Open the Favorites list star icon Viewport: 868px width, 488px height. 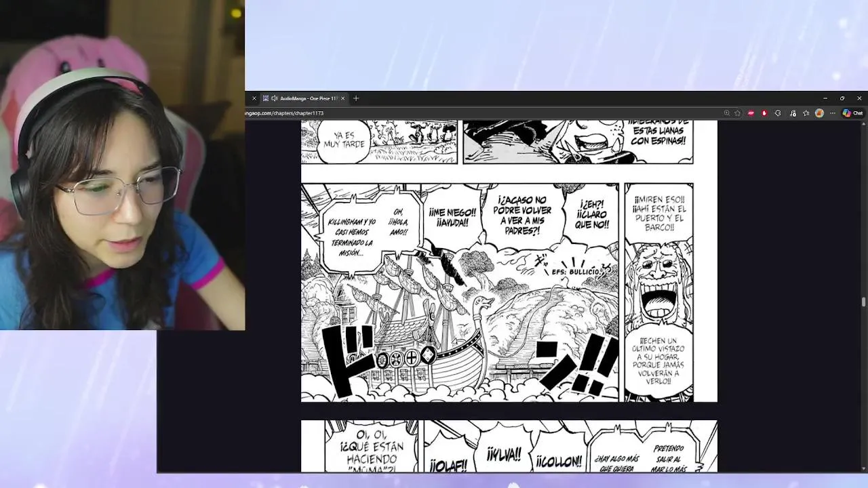point(806,113)
